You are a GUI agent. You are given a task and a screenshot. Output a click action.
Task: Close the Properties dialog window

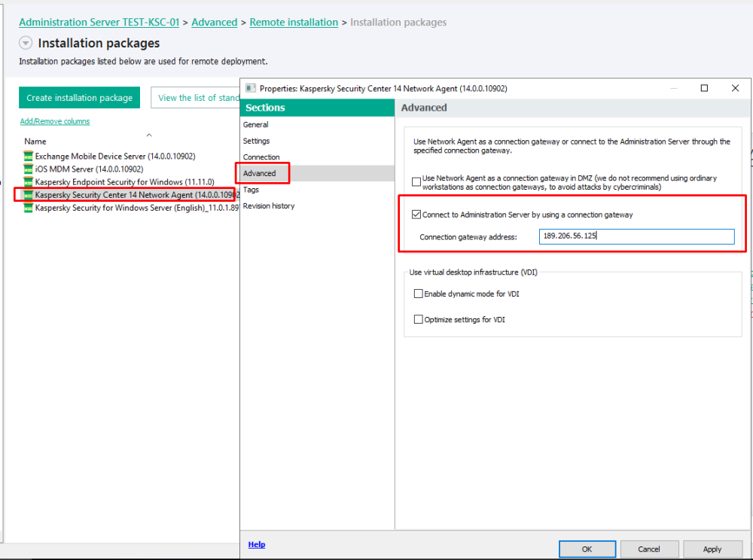click(x=735, y=88)
